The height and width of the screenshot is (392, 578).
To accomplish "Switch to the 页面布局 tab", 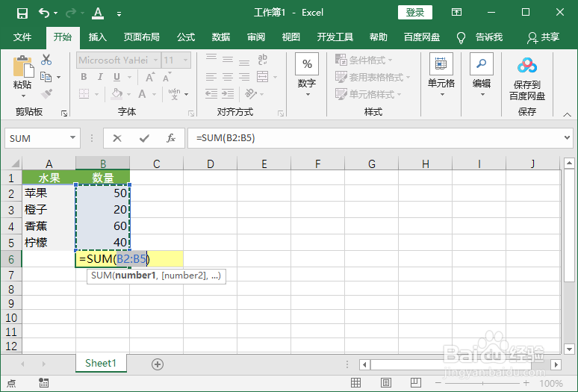I will 142,37.
